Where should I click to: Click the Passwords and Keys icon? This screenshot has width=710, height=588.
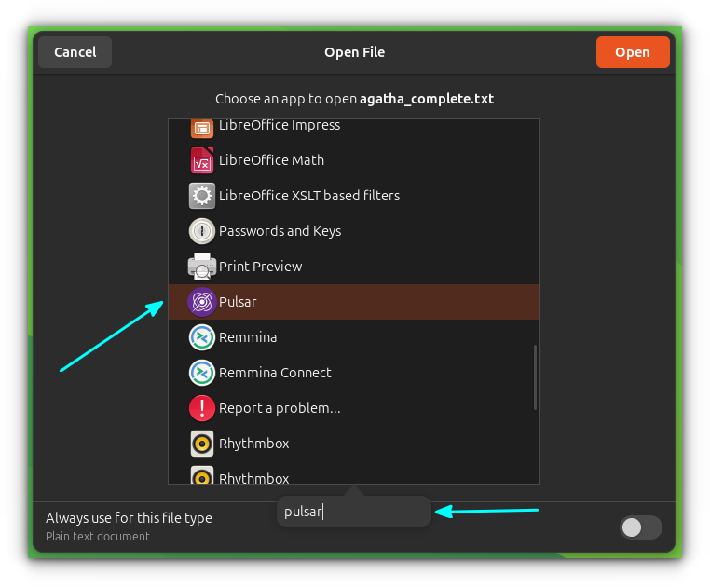(202, 231)
